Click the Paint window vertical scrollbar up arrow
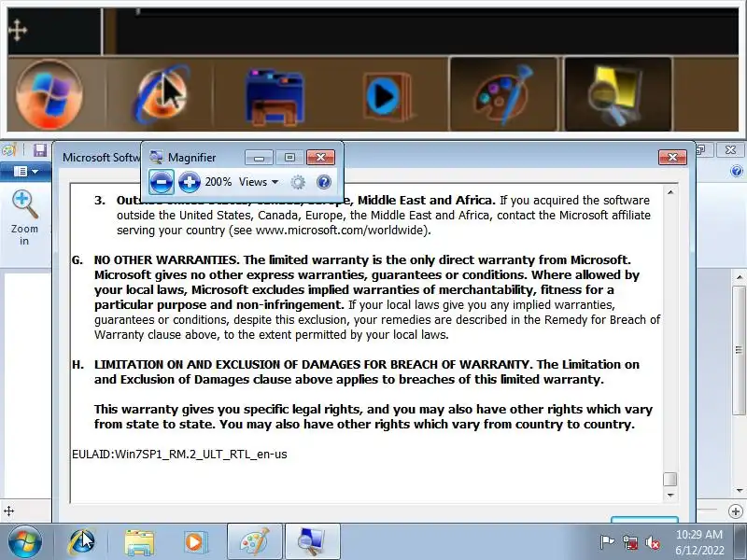The height and width of the screenshot is (560, 747). (x=739, y=276)
